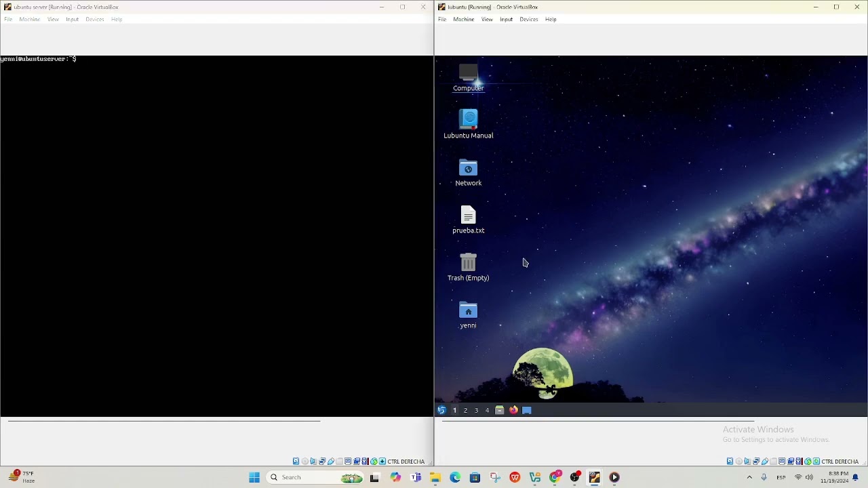Open the weather widget showing 75°F Haze

(22, 477)
